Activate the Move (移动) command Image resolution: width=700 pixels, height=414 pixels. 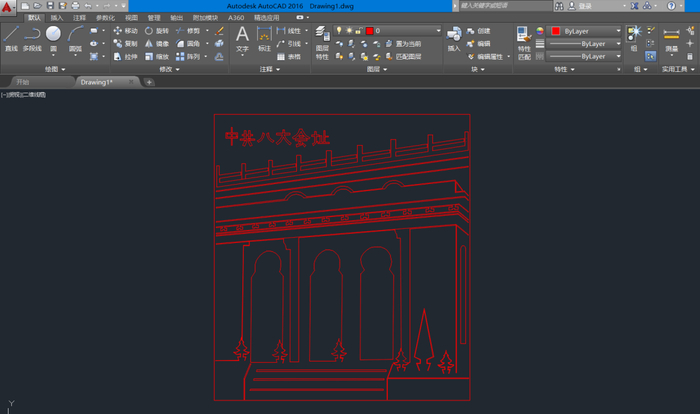(x=126, y=31)
